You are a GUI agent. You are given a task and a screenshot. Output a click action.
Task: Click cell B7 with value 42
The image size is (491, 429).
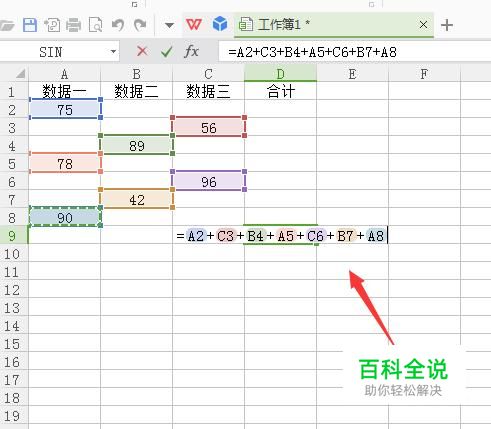pyautogui.click(x=136, y=199)
